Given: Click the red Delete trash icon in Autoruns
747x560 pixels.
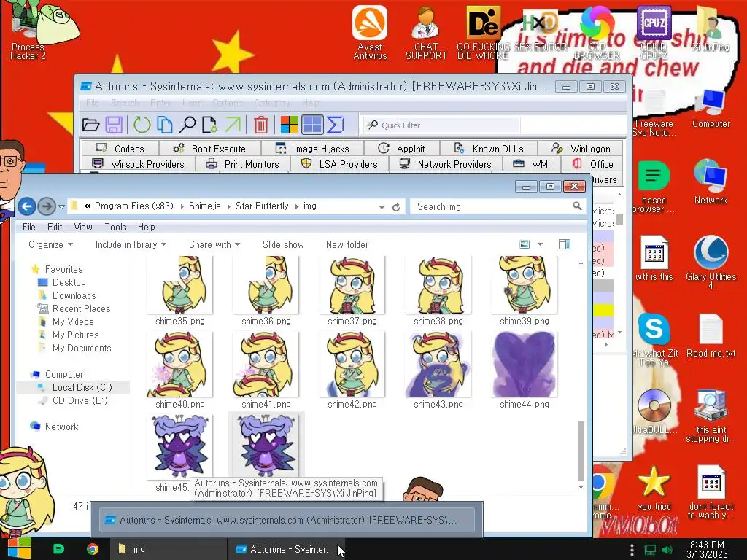Looking at the screenshot, I should pyautogui.click(x=260, y=125).
